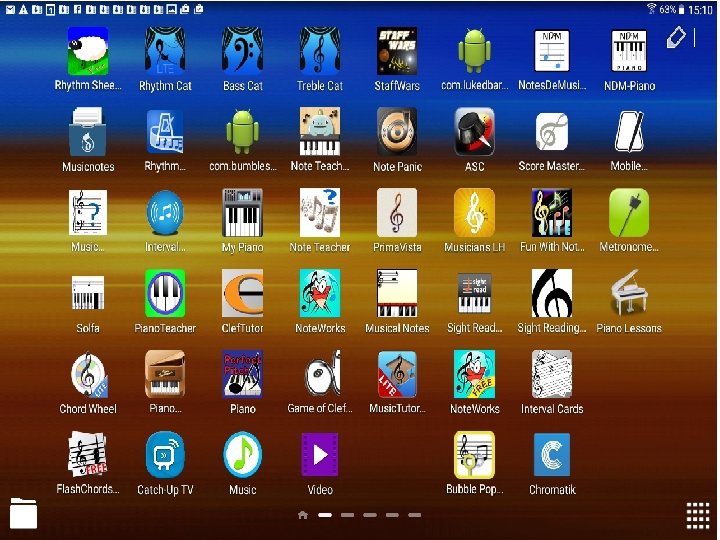Launch the NDM-Piano app

pyautogui.click(x=629, y=51)
